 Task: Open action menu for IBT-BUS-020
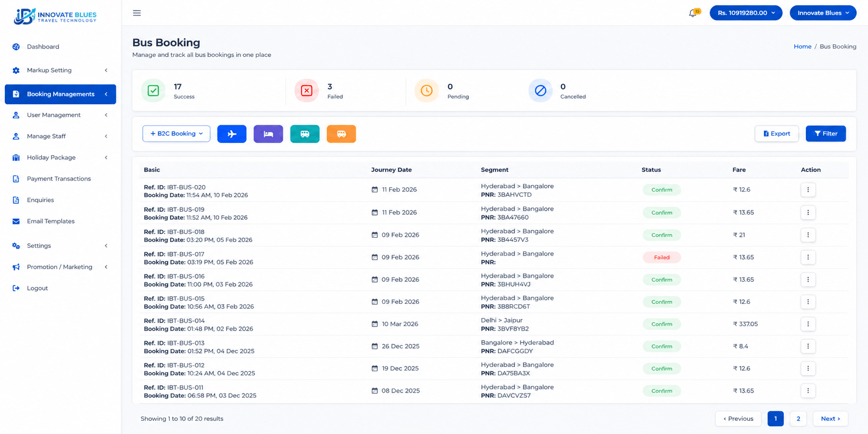point(808,190)
